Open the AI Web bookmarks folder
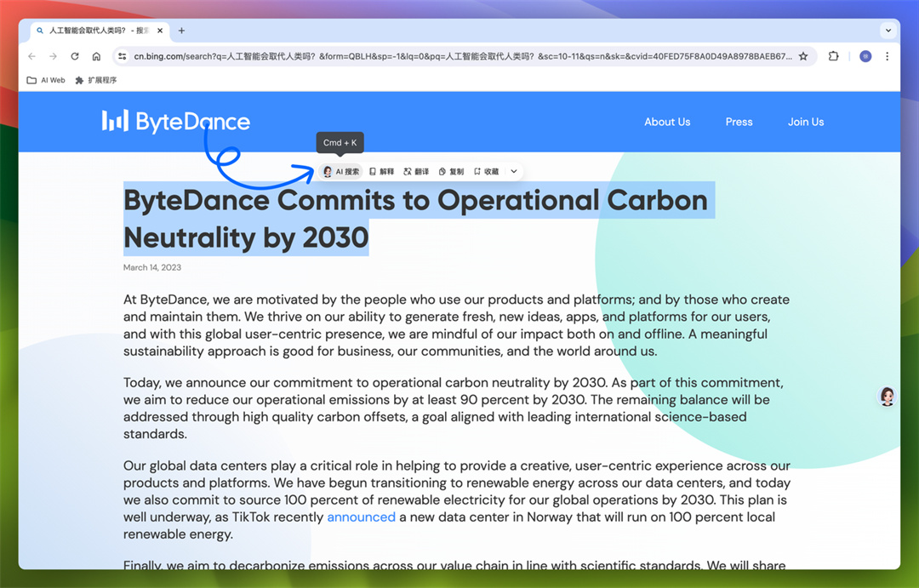Screen dimensions: 919x588 (46, 80)
